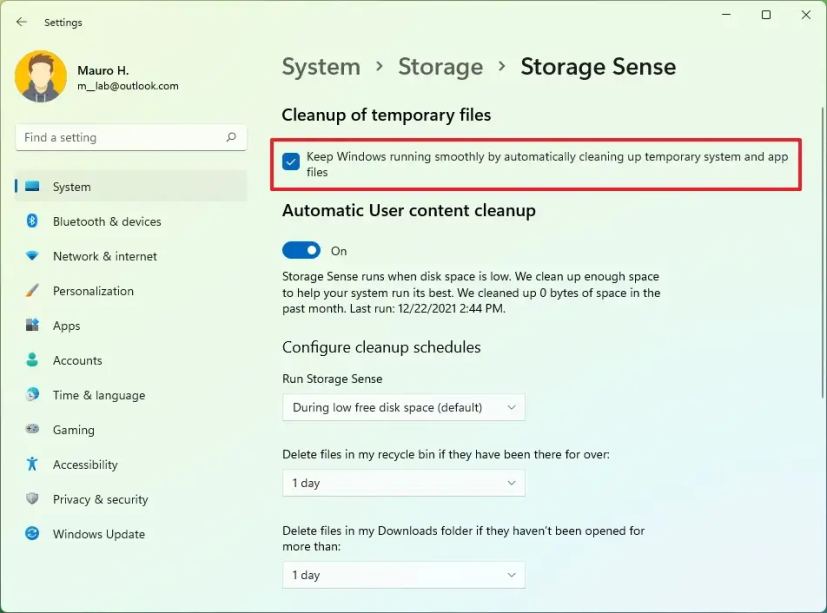Click the Accessibility sidebar icon
827x613 pixels.
(x=32, y=464)
